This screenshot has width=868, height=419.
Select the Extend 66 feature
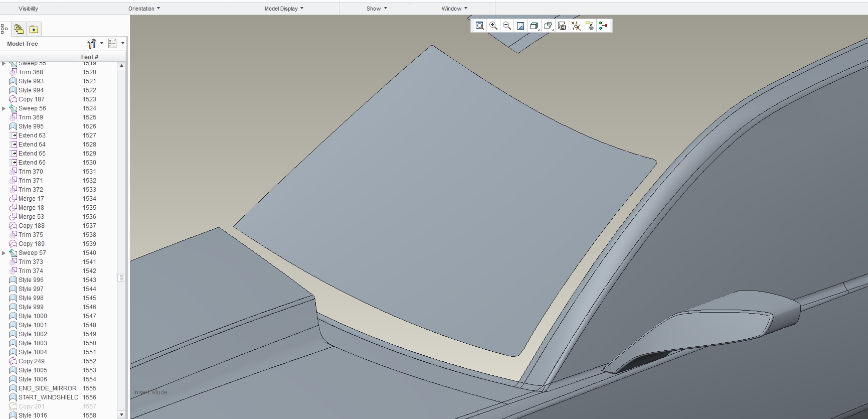(x=32, y=163)
